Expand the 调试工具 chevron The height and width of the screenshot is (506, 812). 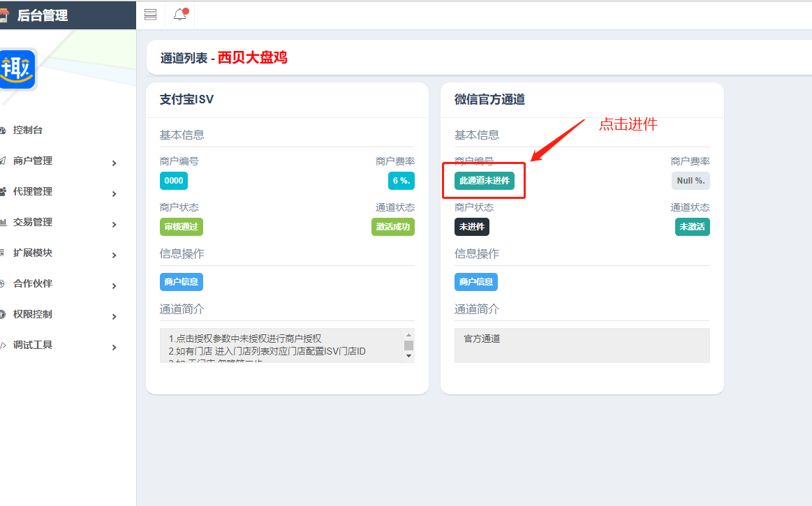coord(114,347)
